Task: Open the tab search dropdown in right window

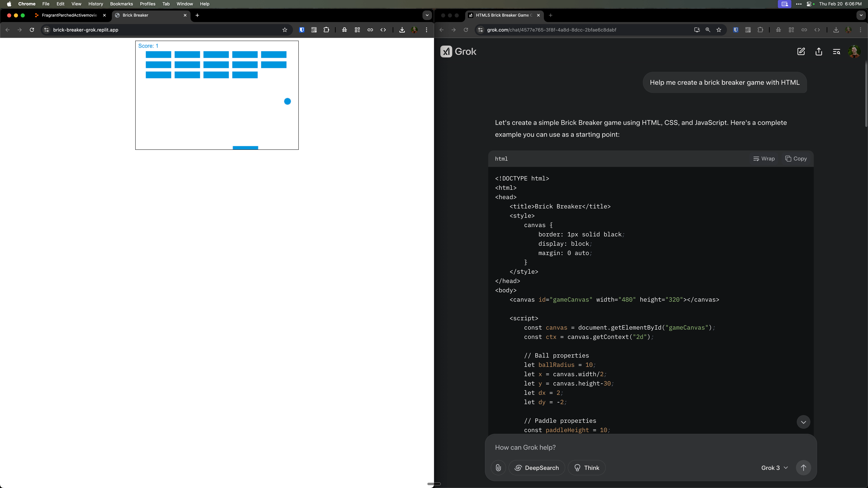Action: (861, 15)
